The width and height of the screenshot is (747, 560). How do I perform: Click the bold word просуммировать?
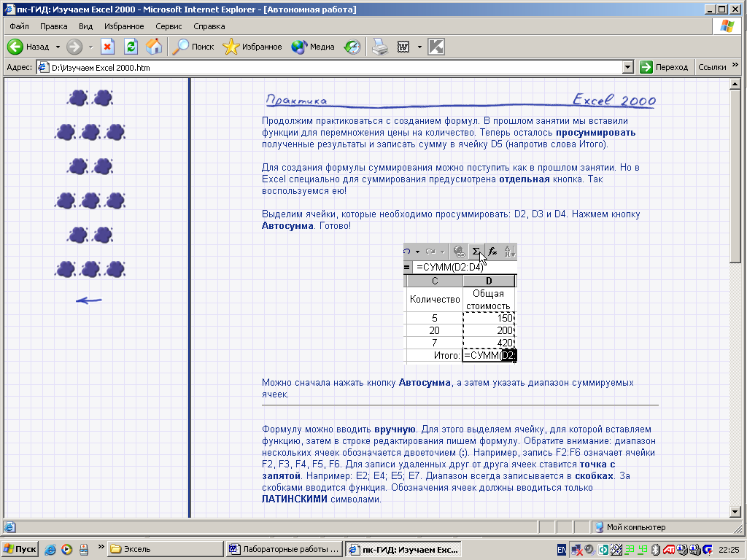coord(595,133)
